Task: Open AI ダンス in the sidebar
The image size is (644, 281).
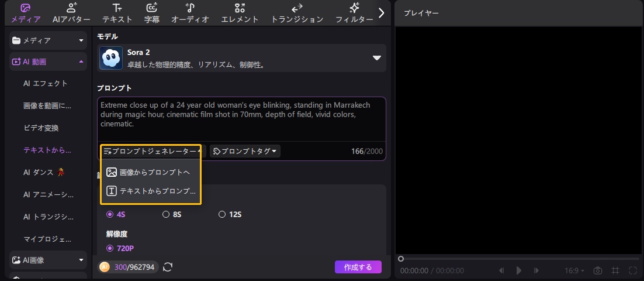Action: [x=45, y=172]
